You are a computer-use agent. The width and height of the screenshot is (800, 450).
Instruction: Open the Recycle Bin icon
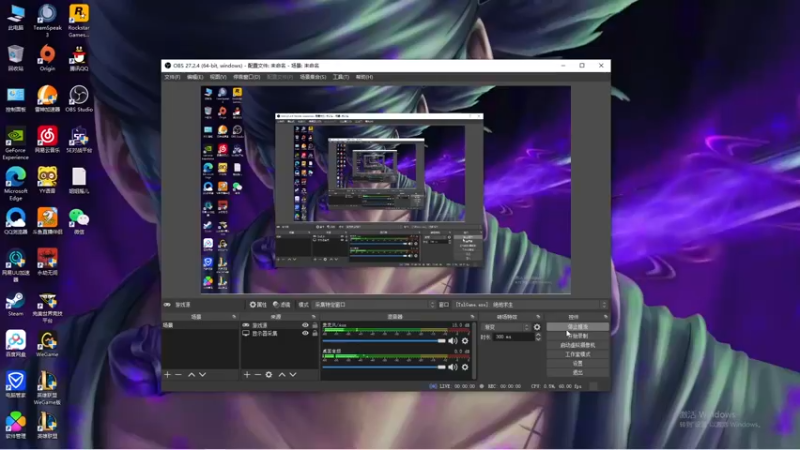[x=16, y=58]
